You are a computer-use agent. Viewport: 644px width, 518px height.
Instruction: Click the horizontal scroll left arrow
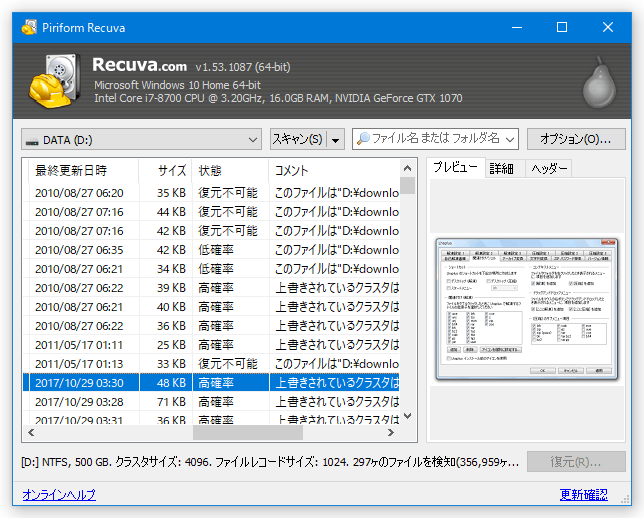point(31,433)
